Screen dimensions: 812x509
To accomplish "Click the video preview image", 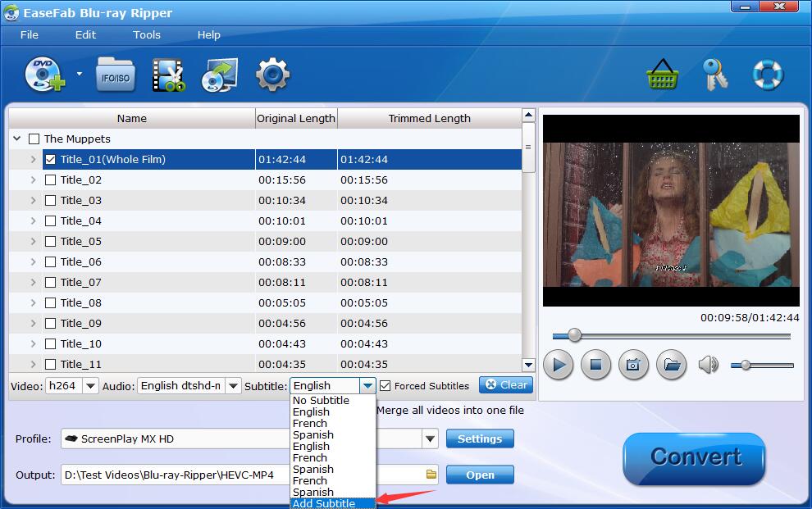I will pyautogui.click(x=671, y=211).
